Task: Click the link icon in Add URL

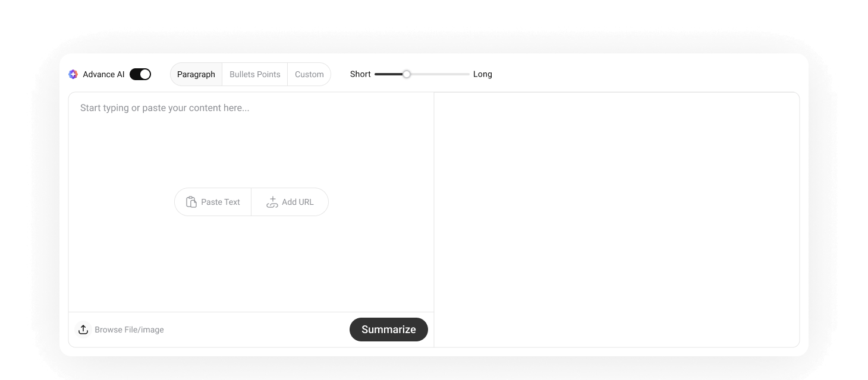Action: pos(272,202)
